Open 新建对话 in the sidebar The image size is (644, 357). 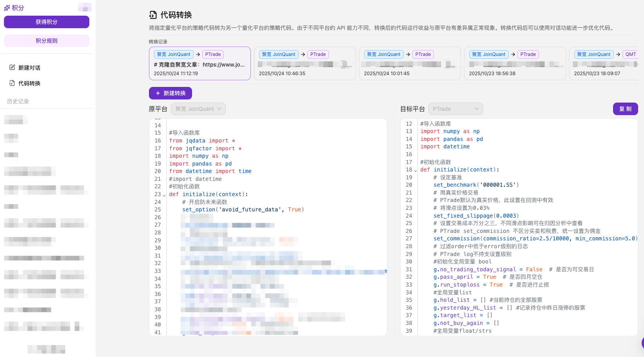pos(29,68)
